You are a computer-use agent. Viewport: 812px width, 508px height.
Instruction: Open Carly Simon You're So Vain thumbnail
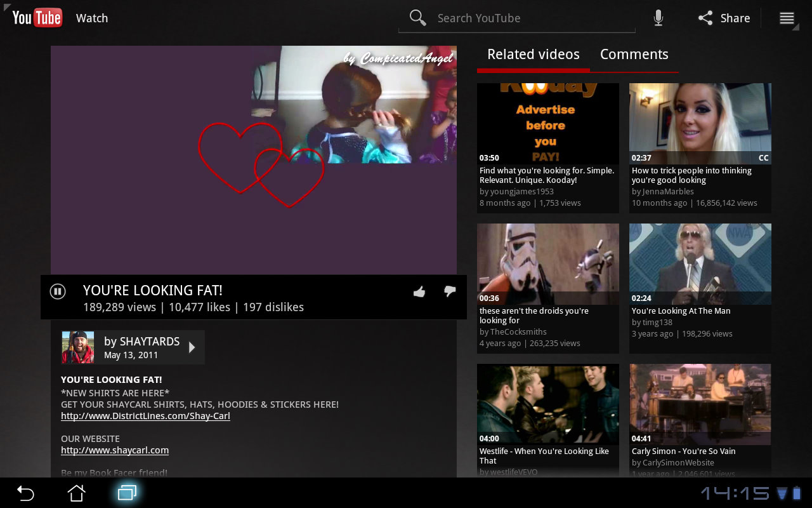point(700,404)
